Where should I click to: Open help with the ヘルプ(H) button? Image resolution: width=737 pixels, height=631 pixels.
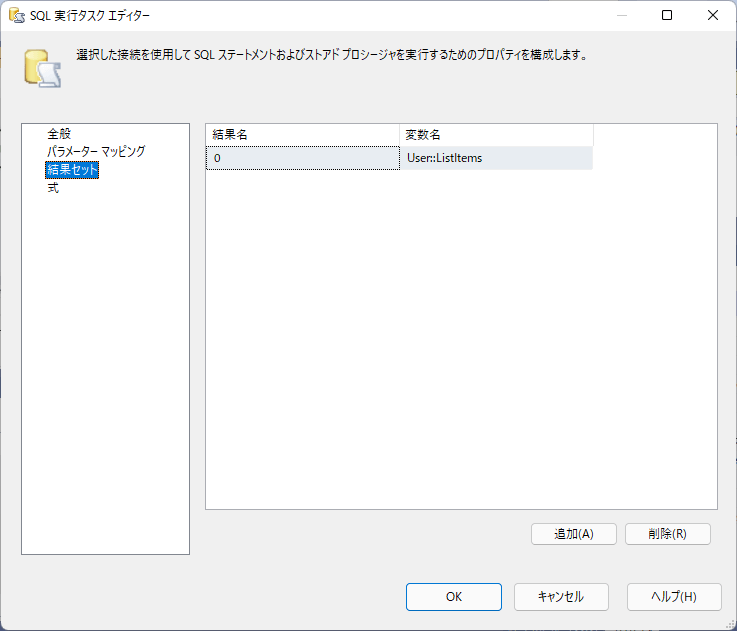click(674, 597)
